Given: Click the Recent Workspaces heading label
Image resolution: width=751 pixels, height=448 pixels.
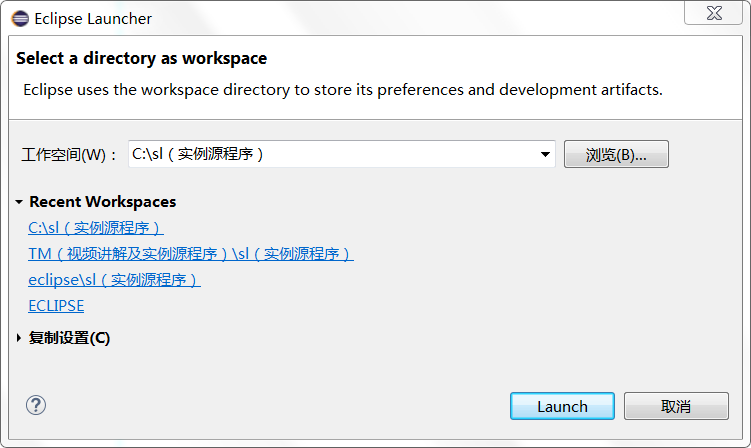Looking at the screenshot, I should [102, 202].
